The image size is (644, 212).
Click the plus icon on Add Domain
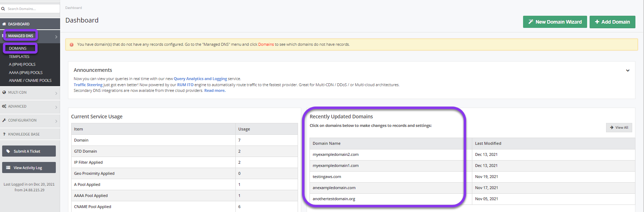[597, 22]
